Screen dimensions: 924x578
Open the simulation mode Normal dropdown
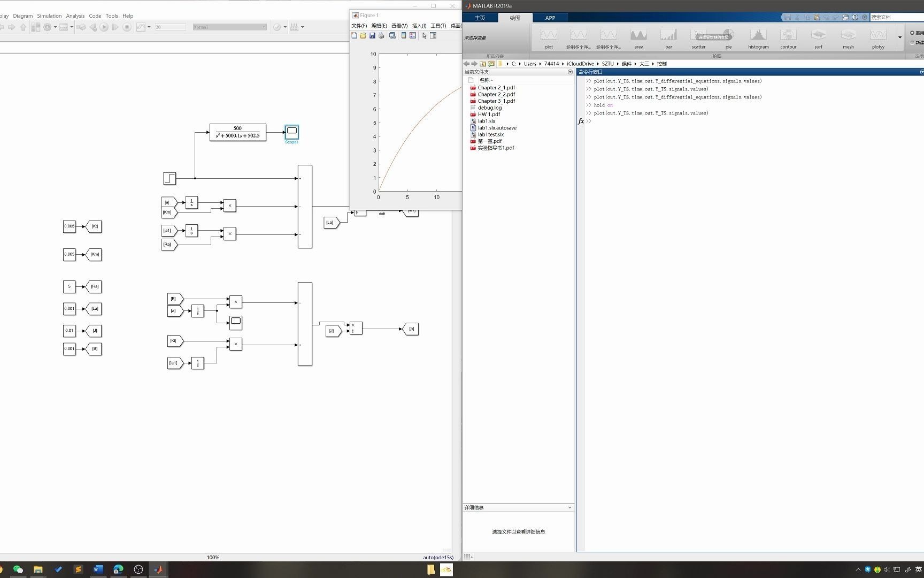[x=229, y=27]
